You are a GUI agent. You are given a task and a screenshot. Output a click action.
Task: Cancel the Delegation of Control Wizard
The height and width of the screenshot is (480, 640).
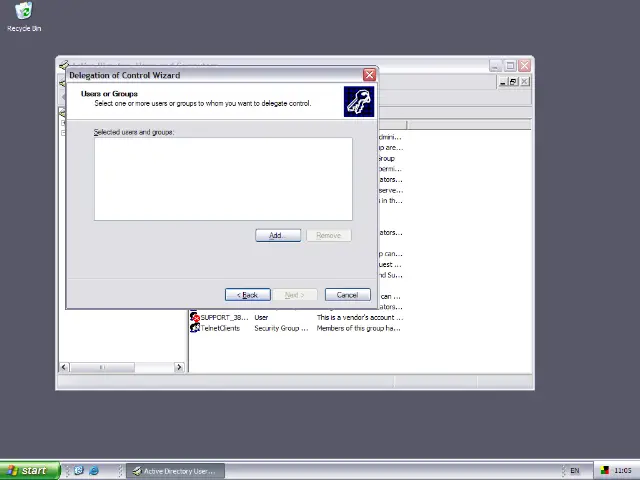(x=347, y=295)
